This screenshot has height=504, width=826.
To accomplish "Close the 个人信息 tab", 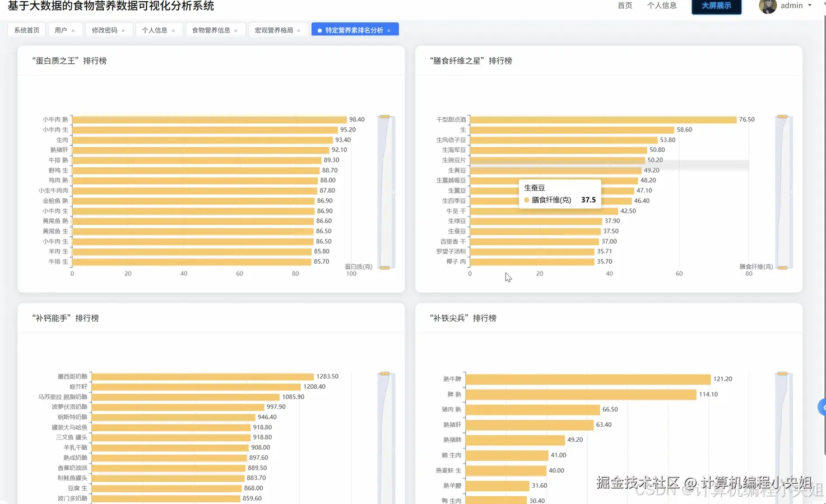I will [x=173, y=30].
